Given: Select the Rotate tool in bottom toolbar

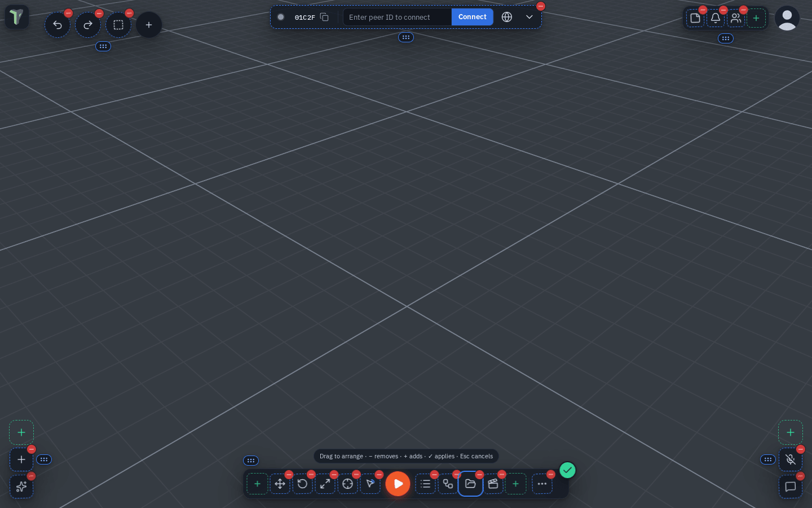Looking at the screenshot, I should 302,484.
